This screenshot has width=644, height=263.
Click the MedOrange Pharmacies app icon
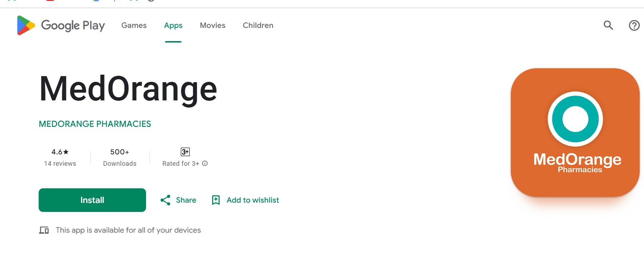575,133
